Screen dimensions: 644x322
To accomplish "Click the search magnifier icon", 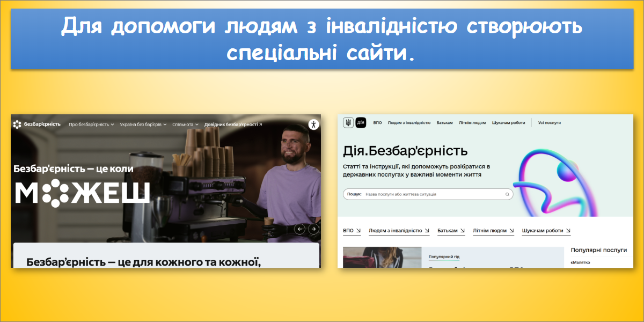I will tap(507, 194).
